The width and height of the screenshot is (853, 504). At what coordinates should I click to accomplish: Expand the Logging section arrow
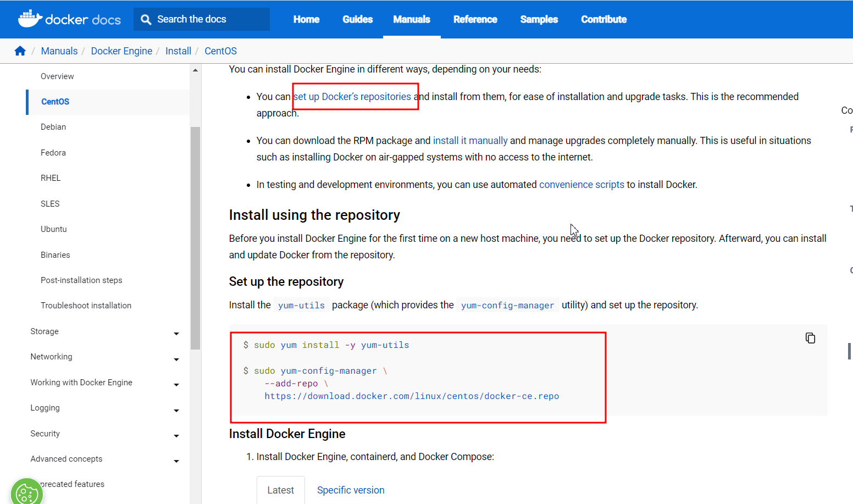point(176,411)
